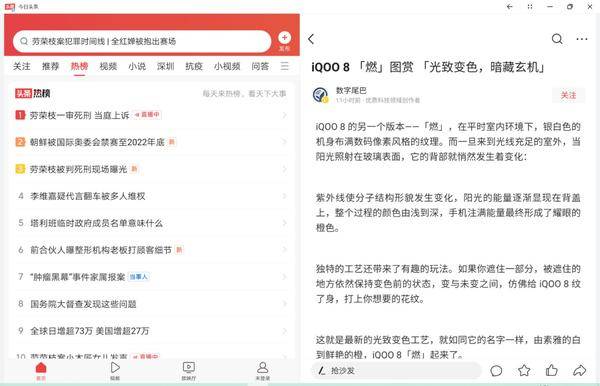
Task: Open the comments bubble icon
Action: pyautogui.click(x=496, y=370)
